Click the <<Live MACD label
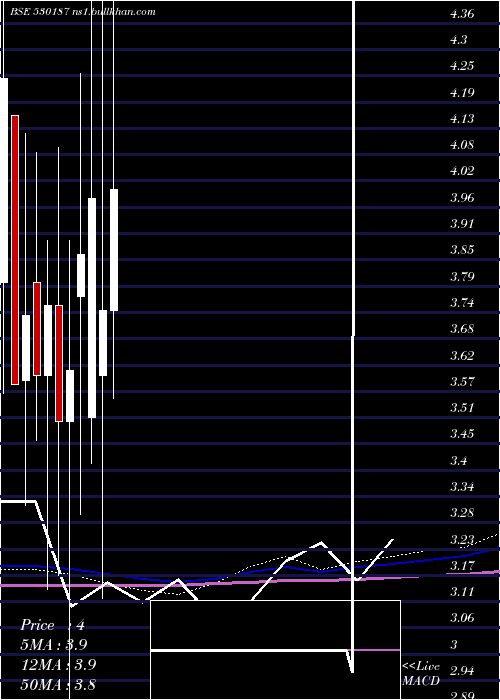Screen dimensions: 500x700 [421, 674]
